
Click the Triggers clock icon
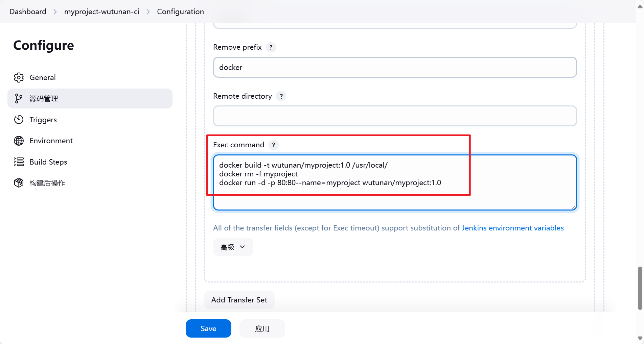coord(19,120)
